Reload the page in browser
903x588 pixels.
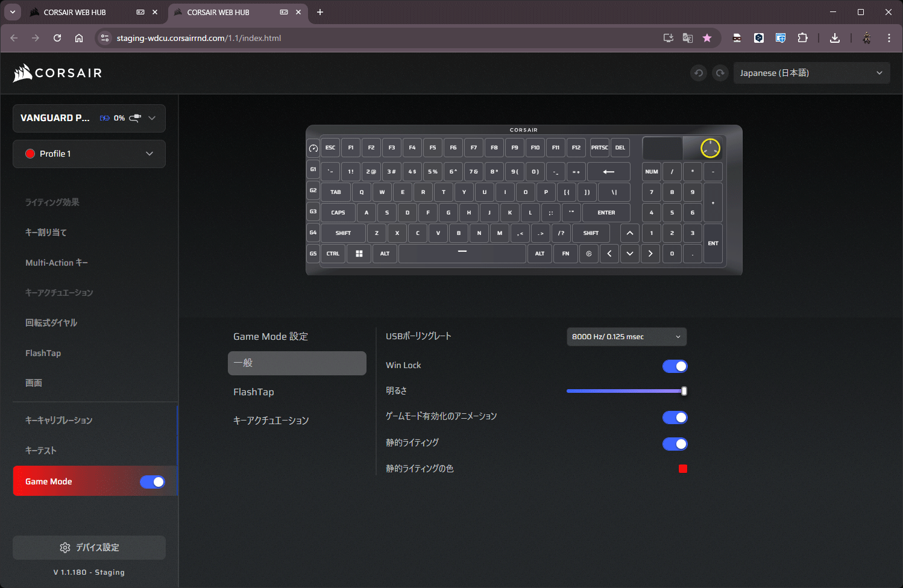click(x=57, y=38)
